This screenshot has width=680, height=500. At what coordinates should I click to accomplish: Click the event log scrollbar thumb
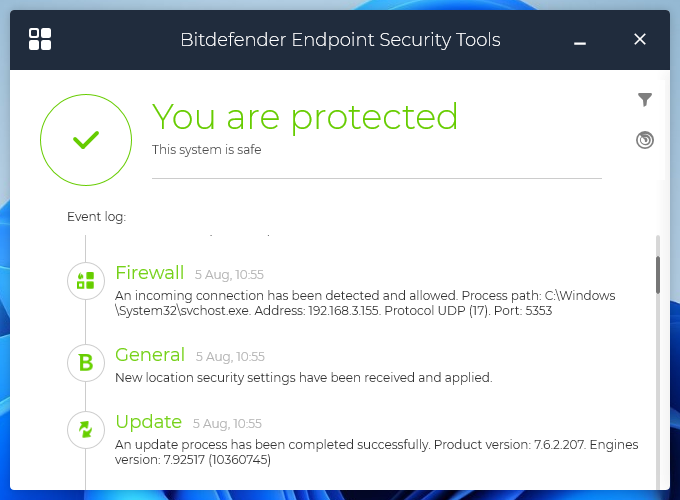(657, 274)
